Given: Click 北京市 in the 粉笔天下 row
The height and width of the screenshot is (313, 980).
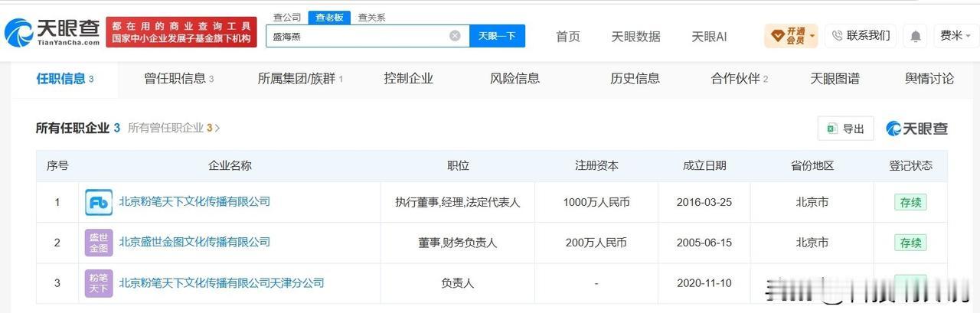Looking at the screenshot, I should tap(812, 202).
